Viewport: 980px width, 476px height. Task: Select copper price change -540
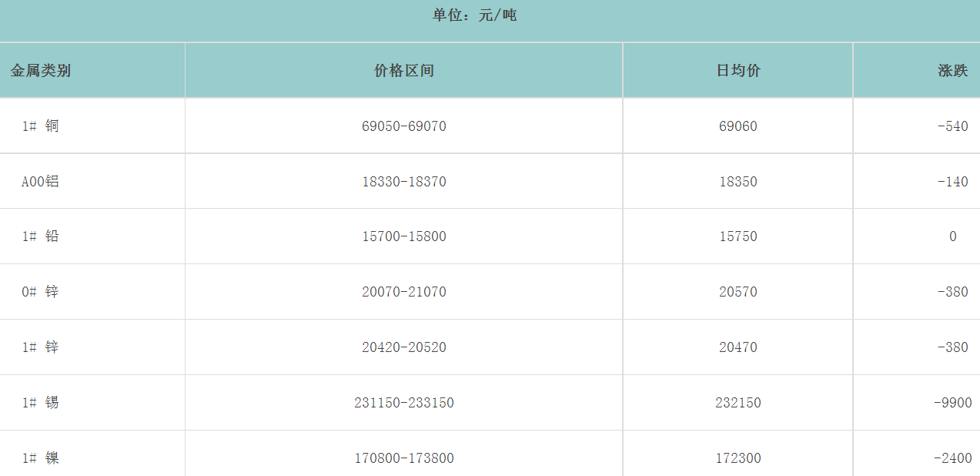tap(952, 126)
